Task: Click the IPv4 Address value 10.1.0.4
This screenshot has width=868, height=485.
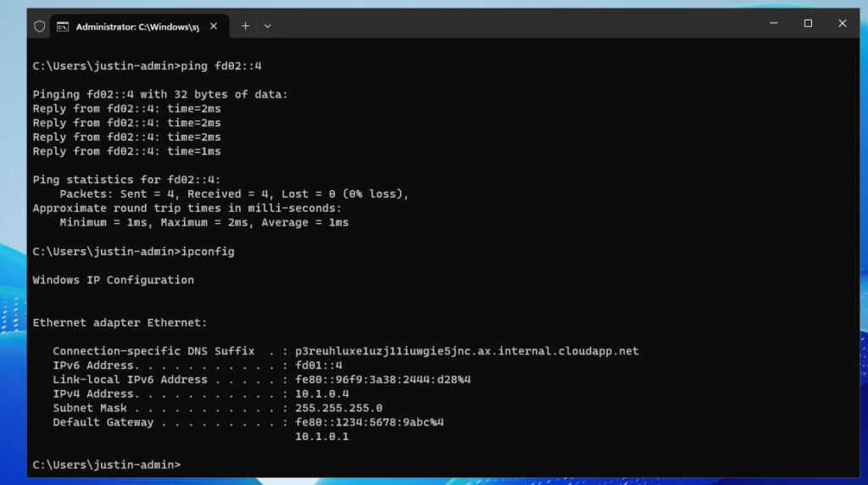Action: click(x=321, y=393)
